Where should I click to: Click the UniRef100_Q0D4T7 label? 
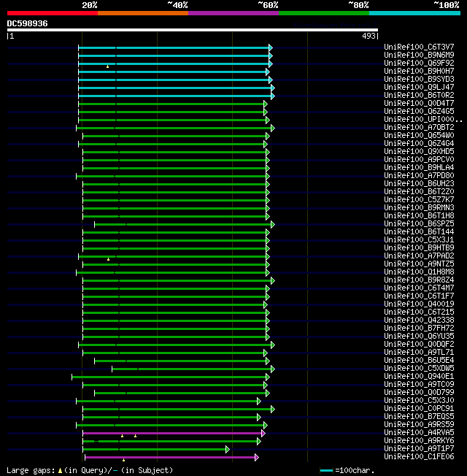click(x=419, y=103)
